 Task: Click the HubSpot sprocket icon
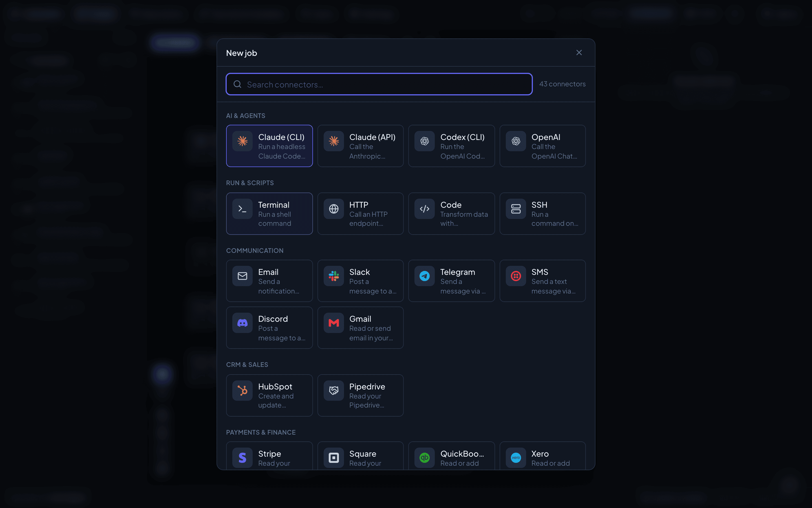pos(242,390)
